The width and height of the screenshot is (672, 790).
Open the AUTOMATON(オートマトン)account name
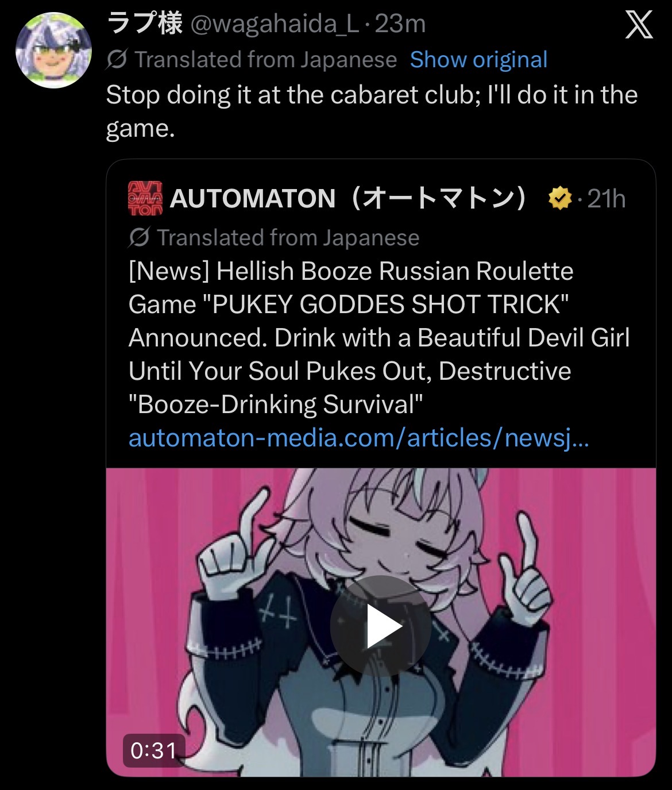click(349, 199)
